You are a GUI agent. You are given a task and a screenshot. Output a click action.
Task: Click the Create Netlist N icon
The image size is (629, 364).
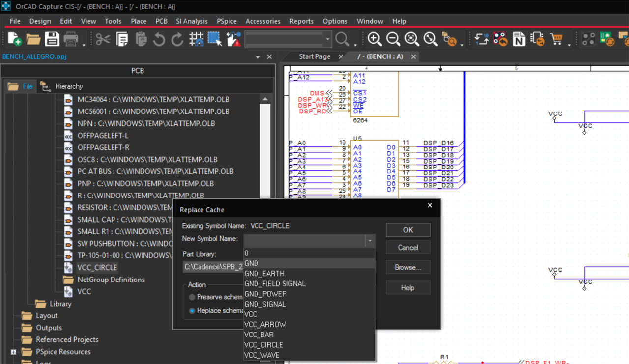click(519, 39)
